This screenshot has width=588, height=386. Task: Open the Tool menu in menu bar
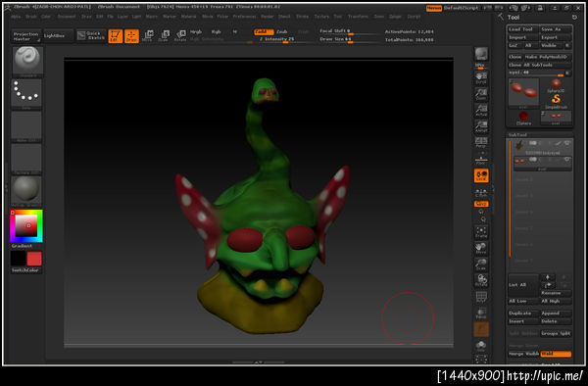point(338,17)
